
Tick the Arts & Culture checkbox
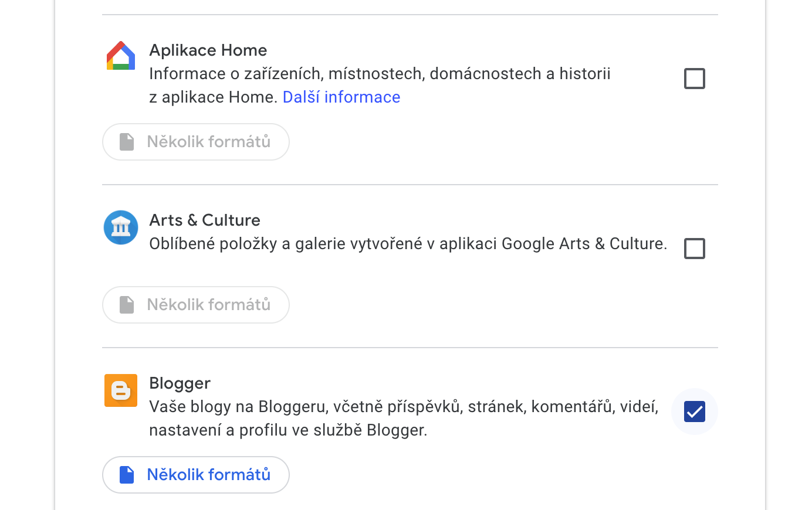[x=694, y=249]
